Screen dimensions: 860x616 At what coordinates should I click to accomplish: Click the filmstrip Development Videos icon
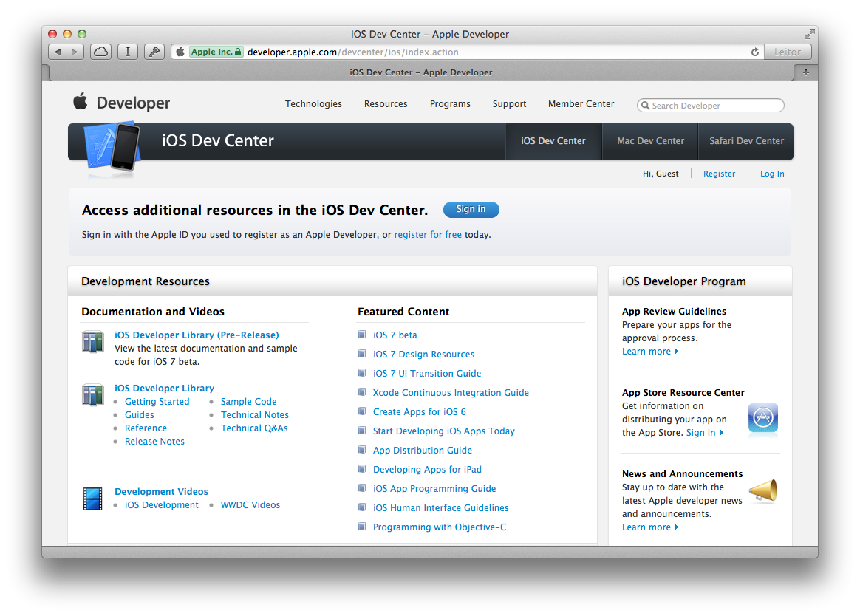(92, 499)
